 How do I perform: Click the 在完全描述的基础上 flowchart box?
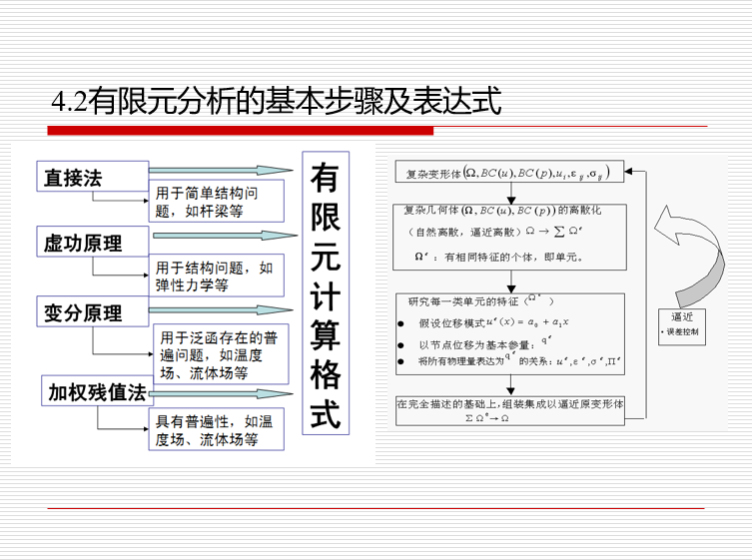click(x=509, y=411)
